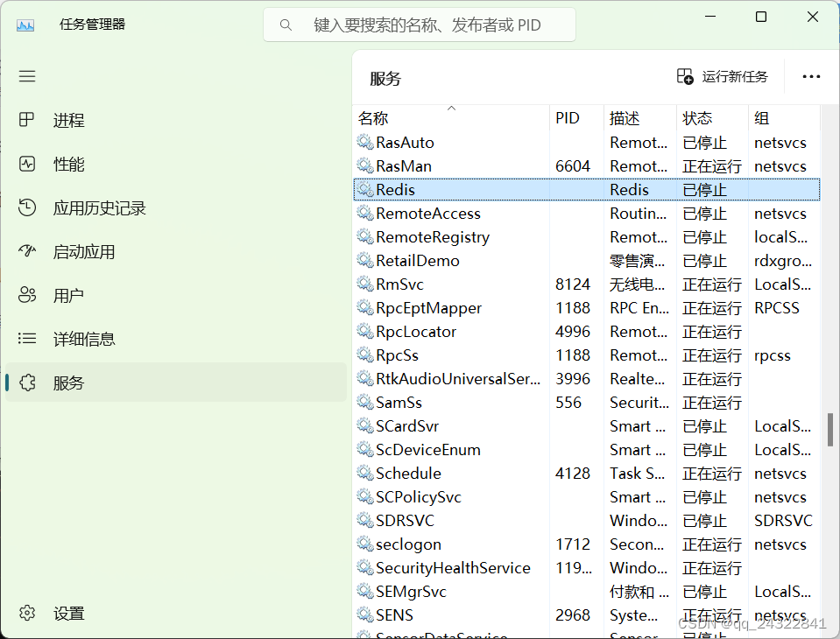The width and height of the screenshot is (840, 639).
Task: Open the more options (...) menu
Action: 810,76
